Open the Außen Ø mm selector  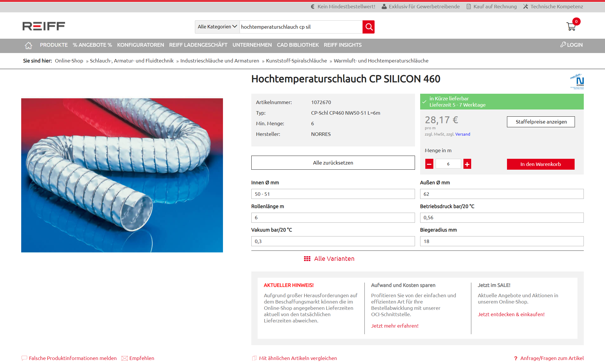(502, 194)
